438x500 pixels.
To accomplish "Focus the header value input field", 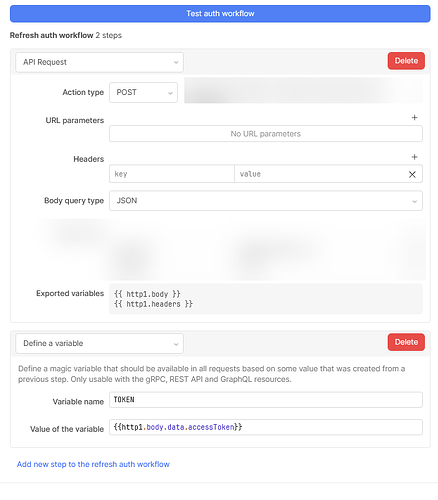I will pos(320,174).
